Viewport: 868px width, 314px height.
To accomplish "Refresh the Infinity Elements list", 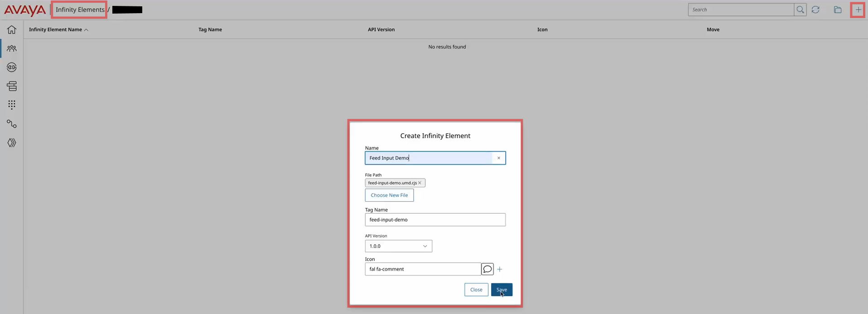I will tap(815, 10).
